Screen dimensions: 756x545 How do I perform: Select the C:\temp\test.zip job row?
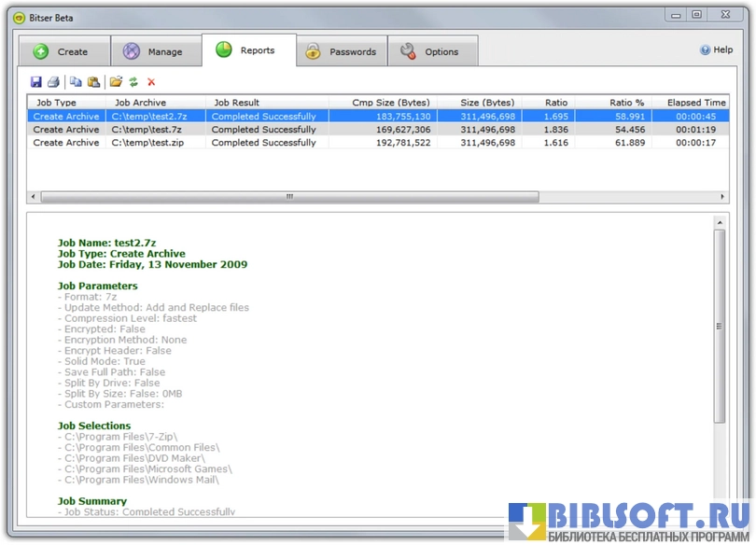pos(149,143)
